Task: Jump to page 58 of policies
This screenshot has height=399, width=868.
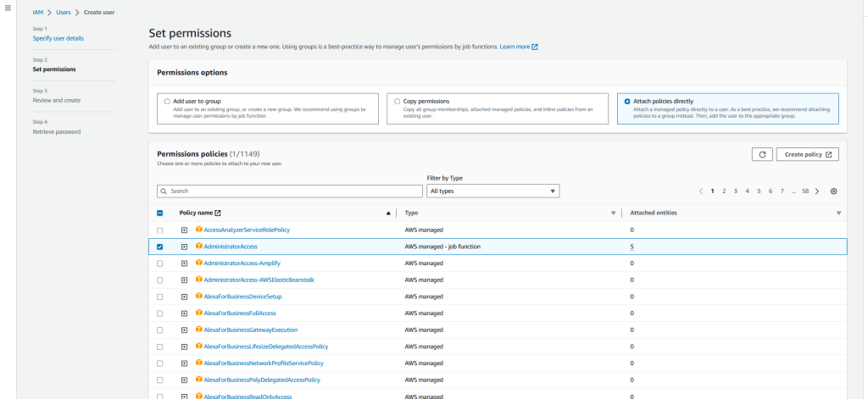Action: [x=805, y=191]
